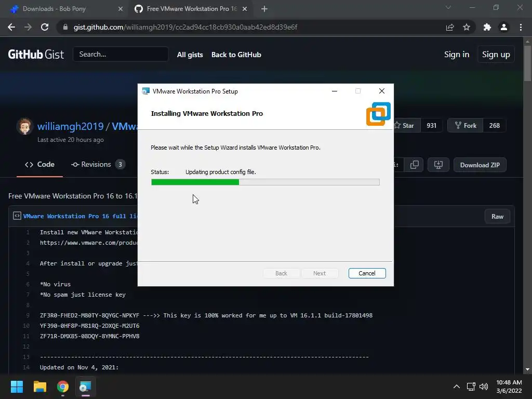This screenshot has height=399, width=532.
Task: Open the network status tray icon
Action: [471, 387]
